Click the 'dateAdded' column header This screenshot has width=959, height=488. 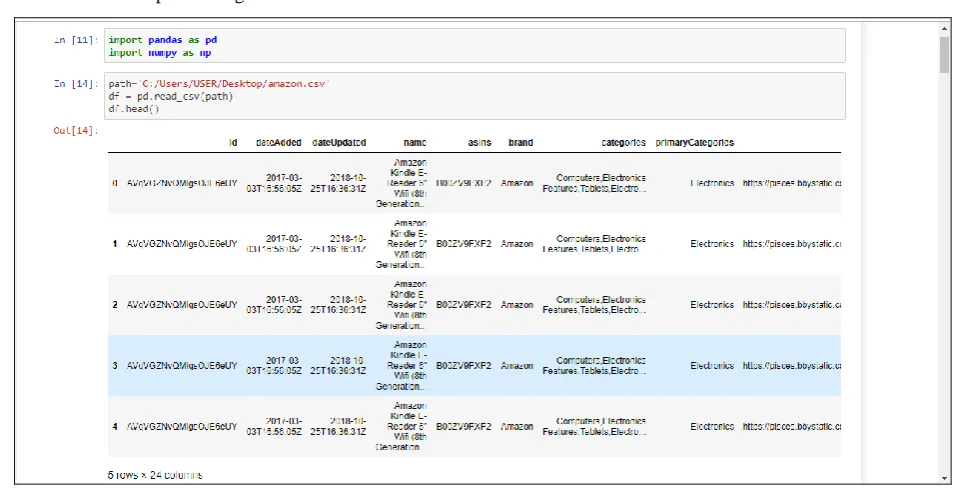coord(278,142)
